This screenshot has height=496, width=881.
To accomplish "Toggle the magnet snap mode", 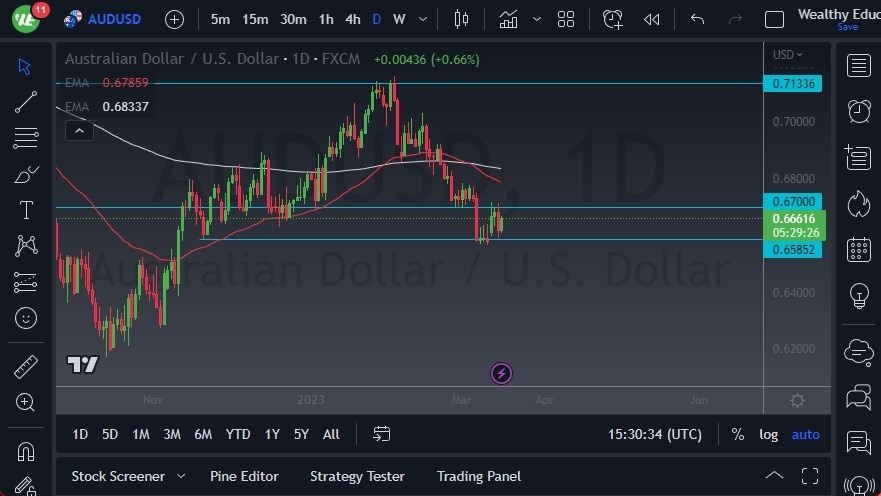I will pos(26,452).
